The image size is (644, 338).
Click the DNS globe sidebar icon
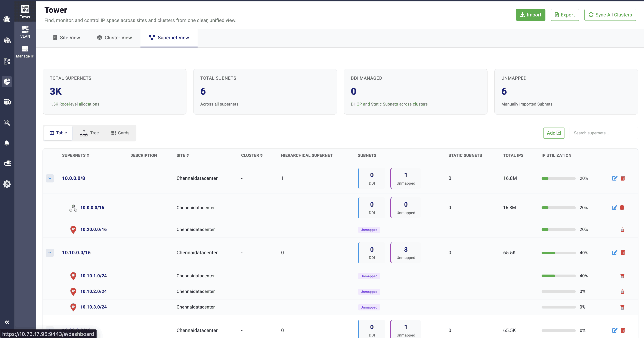(x=7, y=40)
